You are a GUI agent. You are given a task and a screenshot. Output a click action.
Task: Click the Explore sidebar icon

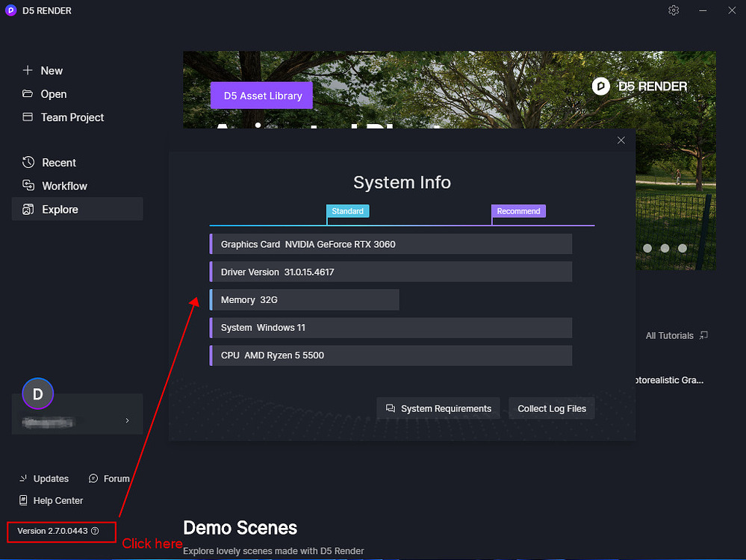tap(28, 209)
